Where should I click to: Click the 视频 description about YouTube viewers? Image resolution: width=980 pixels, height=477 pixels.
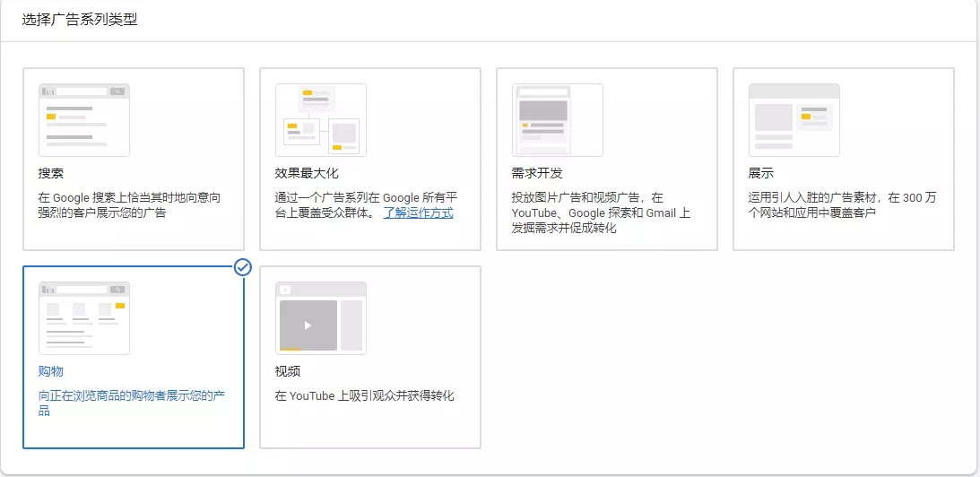click(365, 395)
